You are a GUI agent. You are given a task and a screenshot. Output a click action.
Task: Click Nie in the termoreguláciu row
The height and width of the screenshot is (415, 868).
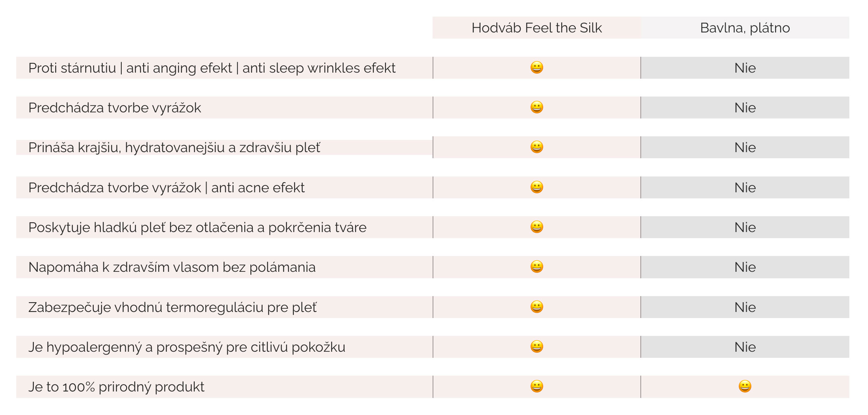[745, 307]
